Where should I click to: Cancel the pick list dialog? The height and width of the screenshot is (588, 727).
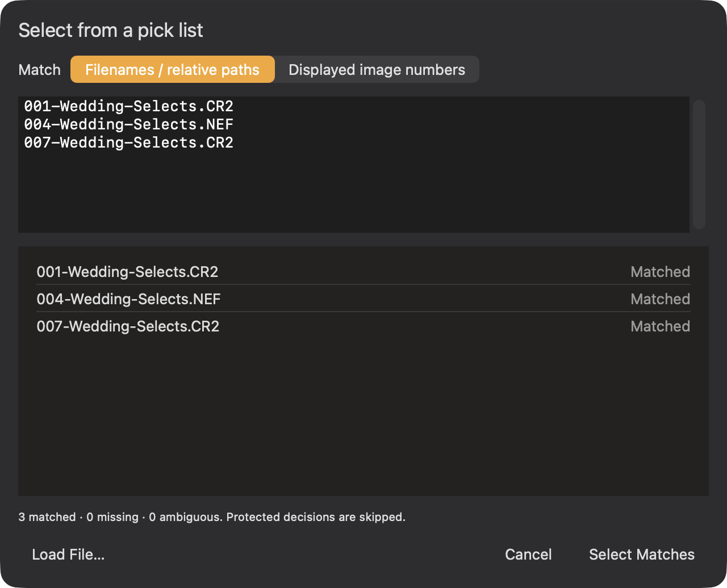click(x=528, y=555)
